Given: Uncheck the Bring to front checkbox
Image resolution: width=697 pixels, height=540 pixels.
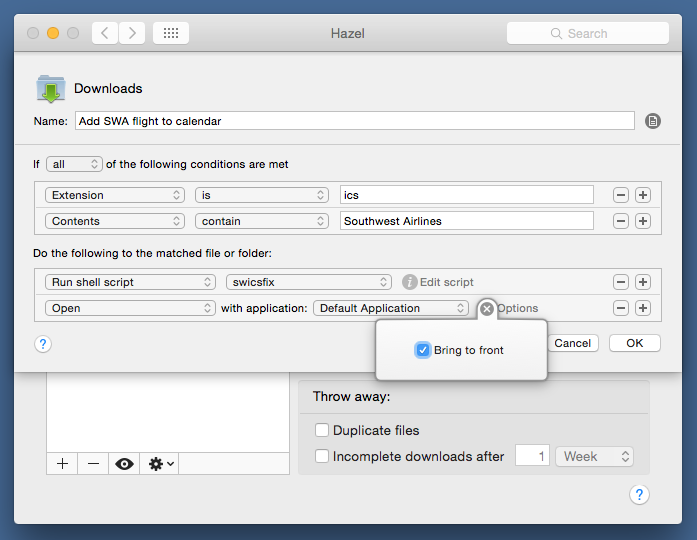Looking at the screenshot, I should [423, 350].
